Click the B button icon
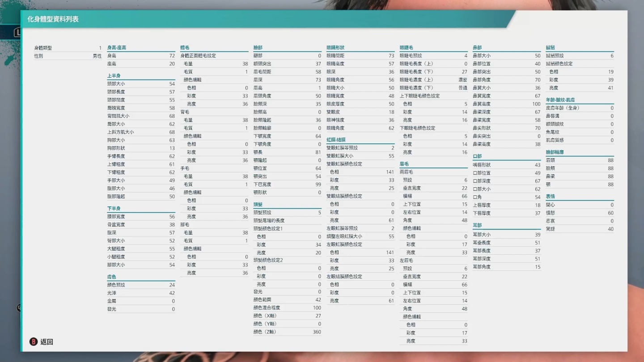Image resolution: width=644 pixels, height=362 pixels. coord(34,342)
